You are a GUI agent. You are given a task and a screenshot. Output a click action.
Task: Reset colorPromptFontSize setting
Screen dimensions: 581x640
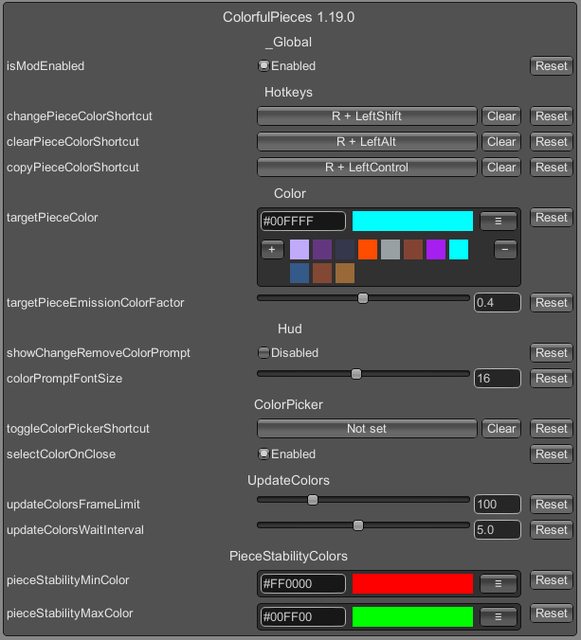pyautogui.click(x=551, y=378)
